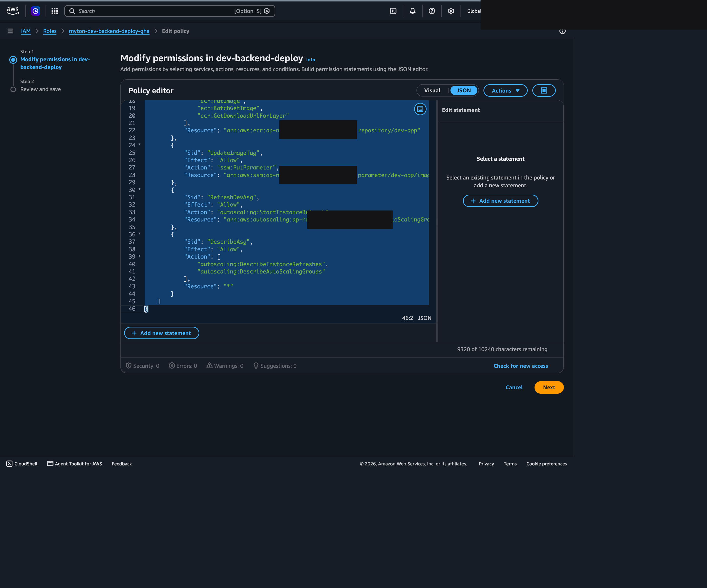Collapse the JSON block at line 30
The image size is (707, 588).
point(139,189)
